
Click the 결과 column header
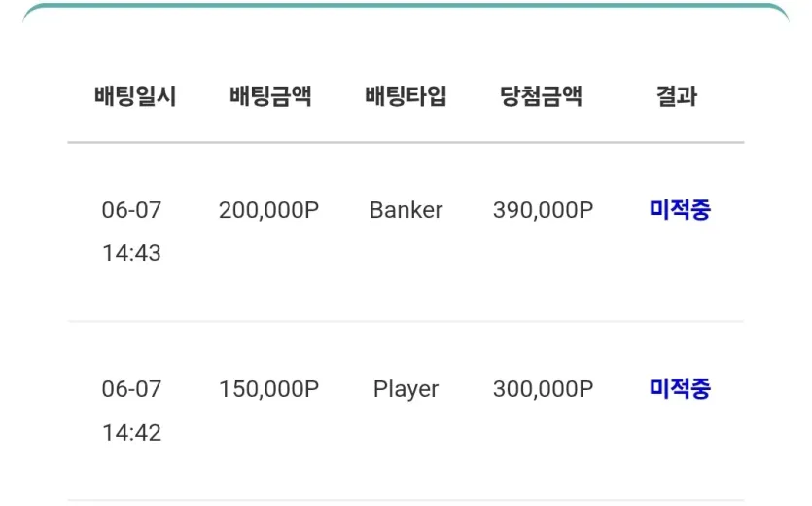677,96
